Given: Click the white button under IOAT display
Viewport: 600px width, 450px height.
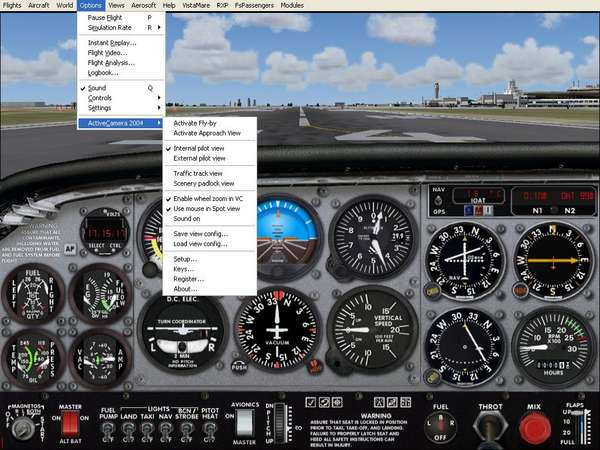Looking at the screenshot, I should pyautogui.click(x=487, y=210).
